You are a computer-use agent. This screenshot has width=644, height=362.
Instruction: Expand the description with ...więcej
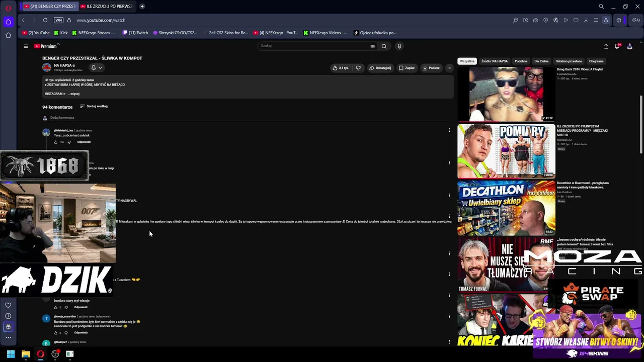73,94
